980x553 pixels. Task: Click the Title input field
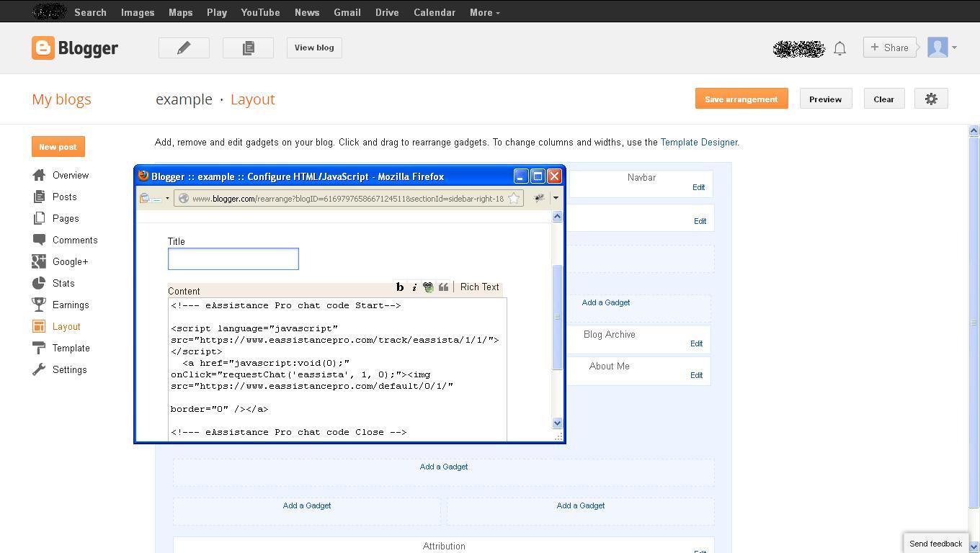click(x=233, y=259)
